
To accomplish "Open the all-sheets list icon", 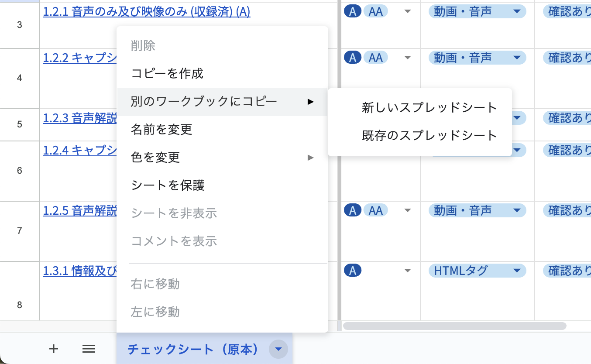I will pyautogui.click(x=89, y=349).
